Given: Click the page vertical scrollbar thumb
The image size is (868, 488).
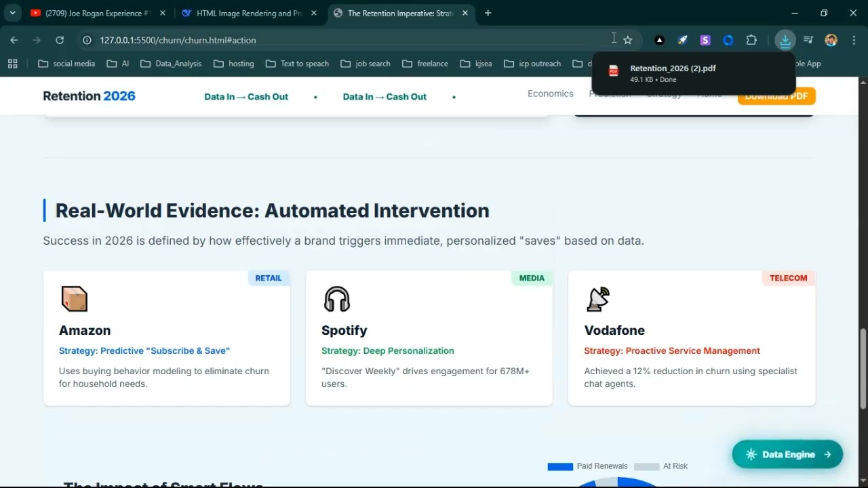Looking at the screenshot, I should (x=863, y=369).
